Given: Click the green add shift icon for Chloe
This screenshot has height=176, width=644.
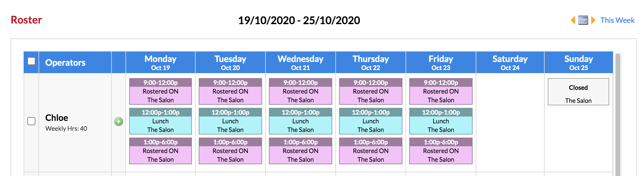Looking at the screenshot, I should pyautogui.click(x=119, y=121).
